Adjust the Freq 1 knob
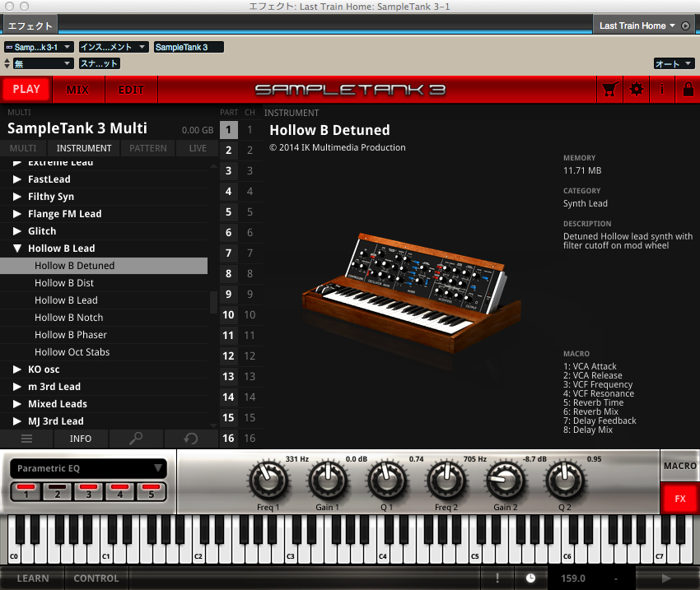The width and height of the screenshot is (700, 590). click(268, 481)
